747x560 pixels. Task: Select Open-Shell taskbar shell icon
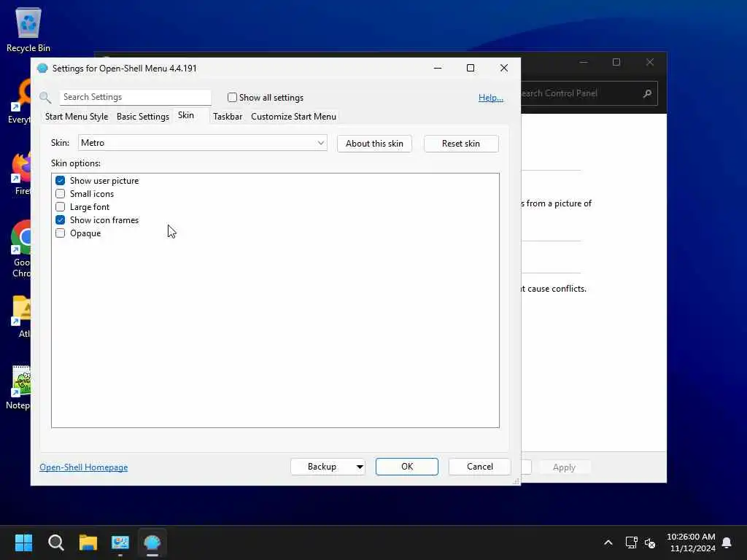click(x=152, y=542)
